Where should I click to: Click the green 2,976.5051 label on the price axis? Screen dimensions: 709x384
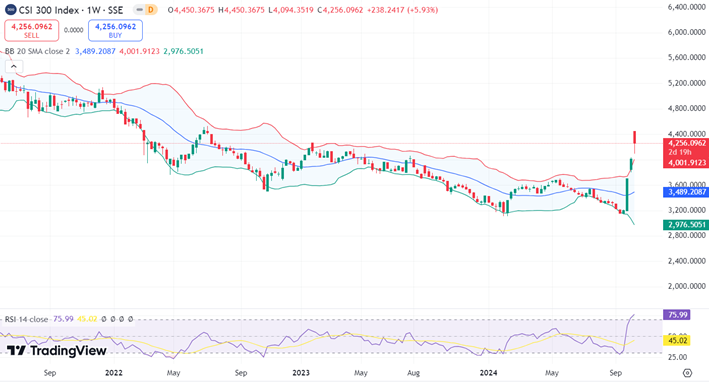(686, 224)
